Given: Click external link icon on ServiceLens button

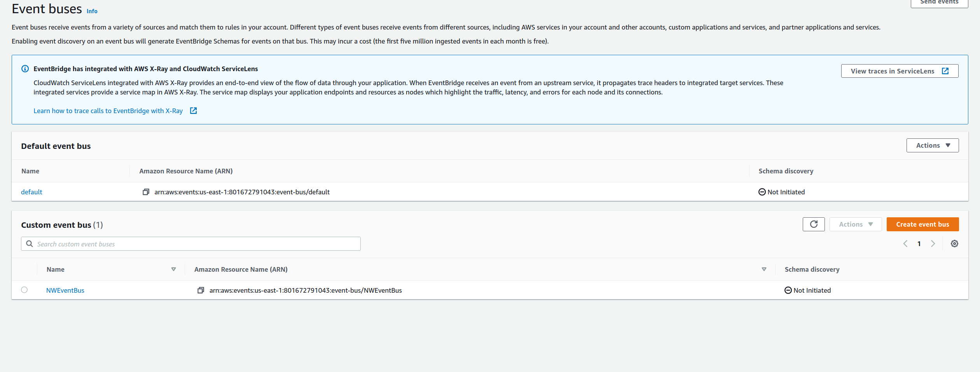Looking at the screenshot, I should click(x=945, y=71).
